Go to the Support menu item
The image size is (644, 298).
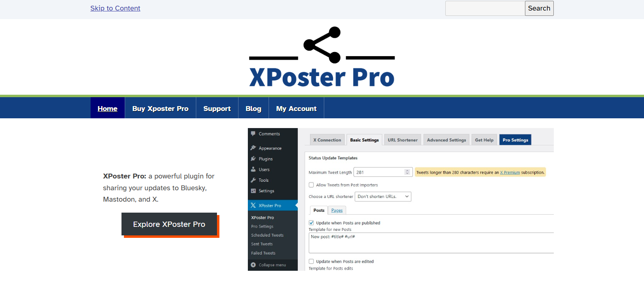pos(217,109)
